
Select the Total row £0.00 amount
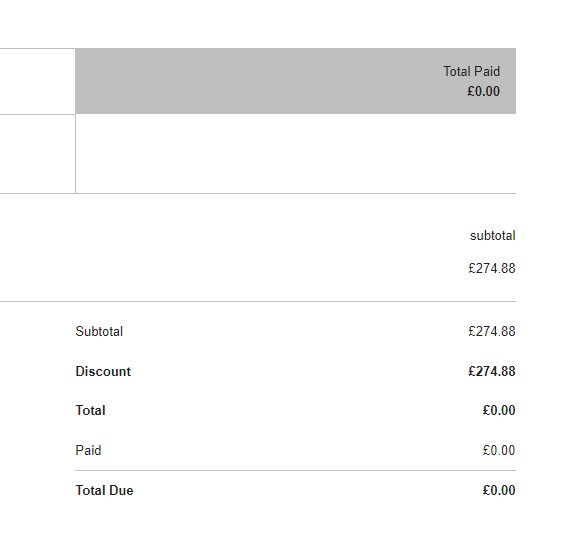click(x=499, y=410)
